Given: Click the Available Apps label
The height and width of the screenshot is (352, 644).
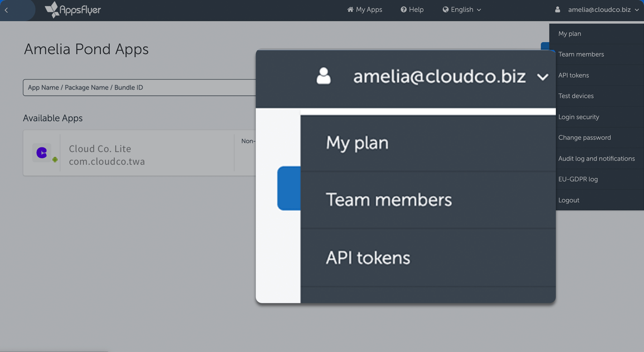Looking at the screenshot, I should [52, 118].
